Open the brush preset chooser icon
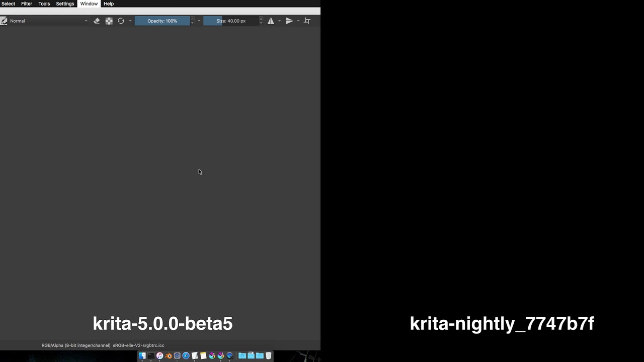Screen dimensions: 644x362 pyautogui.click(x=4, y=21)
